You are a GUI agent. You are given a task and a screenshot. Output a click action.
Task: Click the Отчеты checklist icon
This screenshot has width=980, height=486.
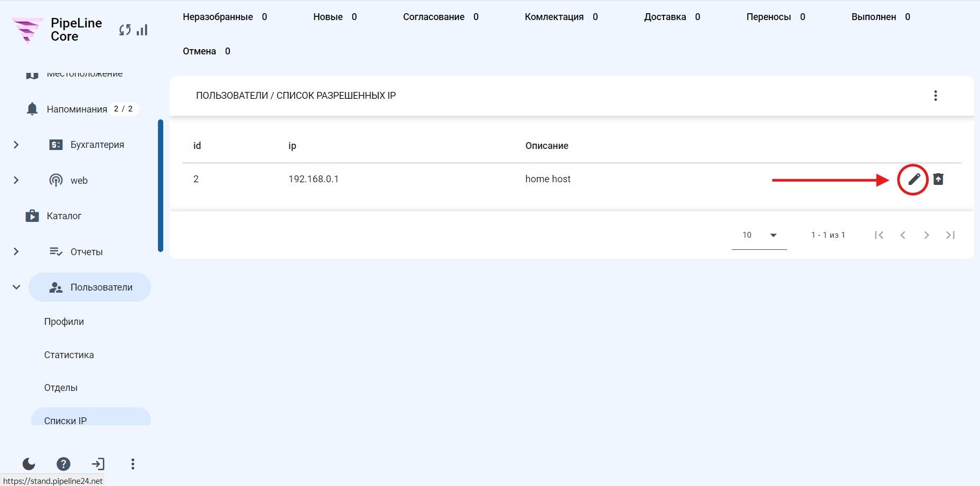tap(56, 251)
